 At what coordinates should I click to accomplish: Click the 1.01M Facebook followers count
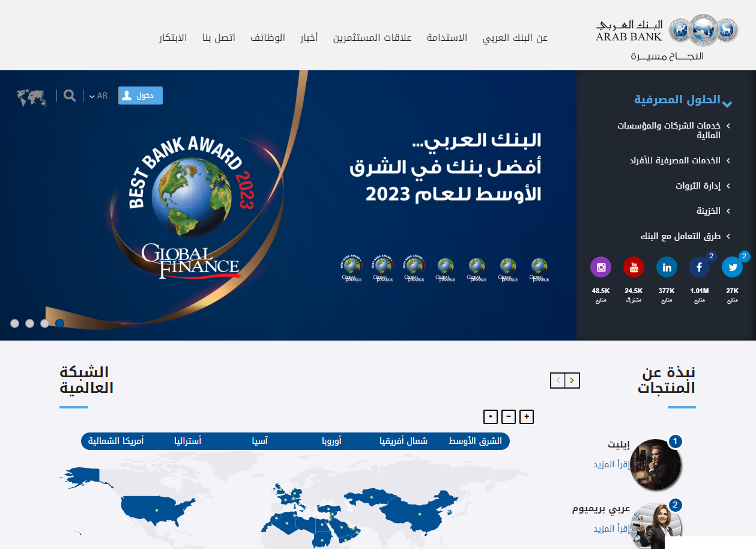click(699, 291)
